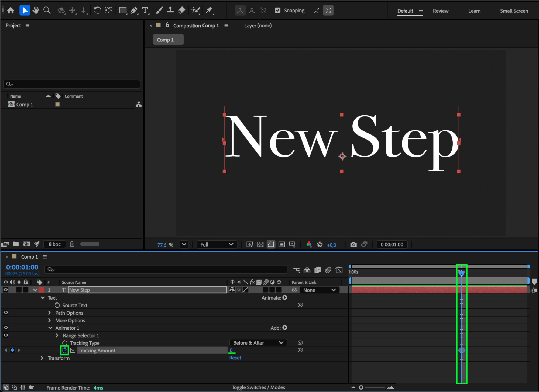The height and width of the screenshot is (392, 539).
Task: Open the resolution Full dropdown
Action: coord(217,244)
